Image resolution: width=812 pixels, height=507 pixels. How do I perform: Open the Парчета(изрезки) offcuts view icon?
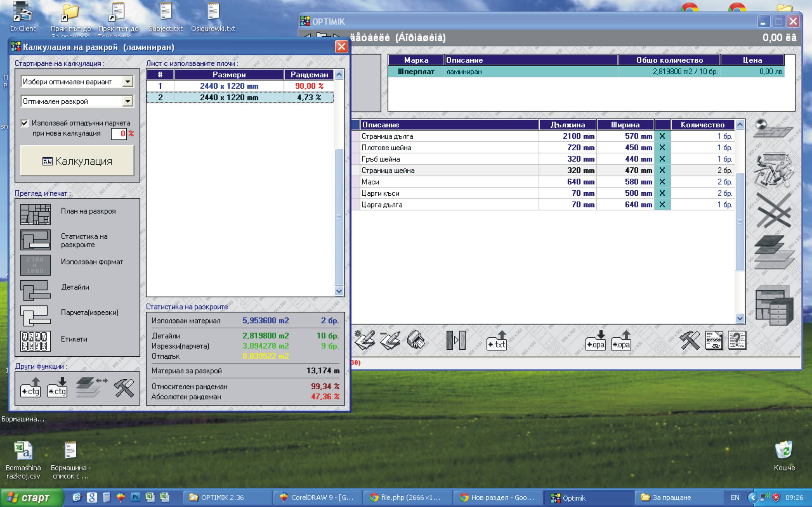tap(35, 316)
